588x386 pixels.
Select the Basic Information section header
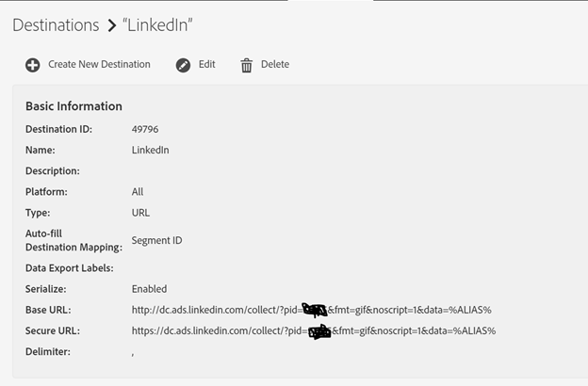73,106
